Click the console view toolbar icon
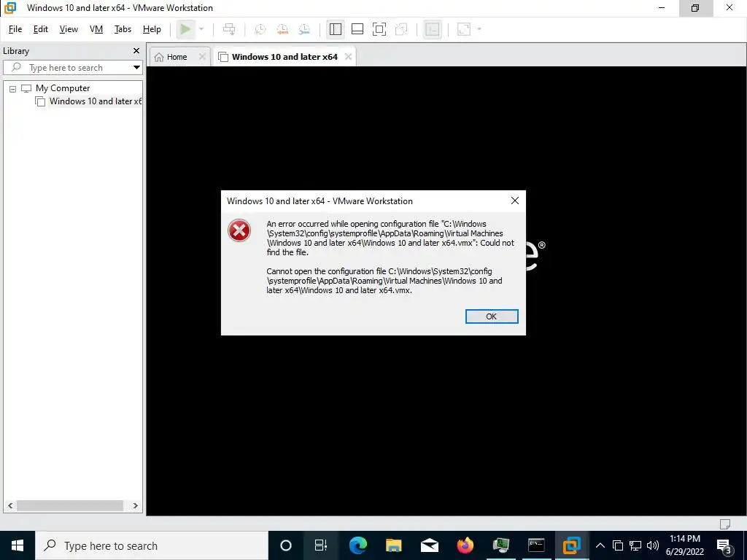The image size is (747, 560). pyautogui.click(x=432, y=29)
